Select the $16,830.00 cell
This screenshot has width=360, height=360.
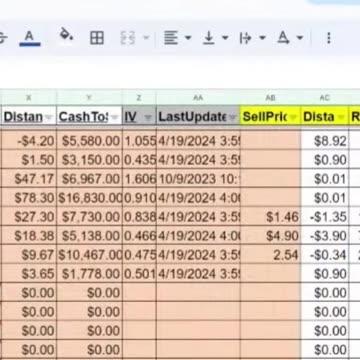coord(89,198)
